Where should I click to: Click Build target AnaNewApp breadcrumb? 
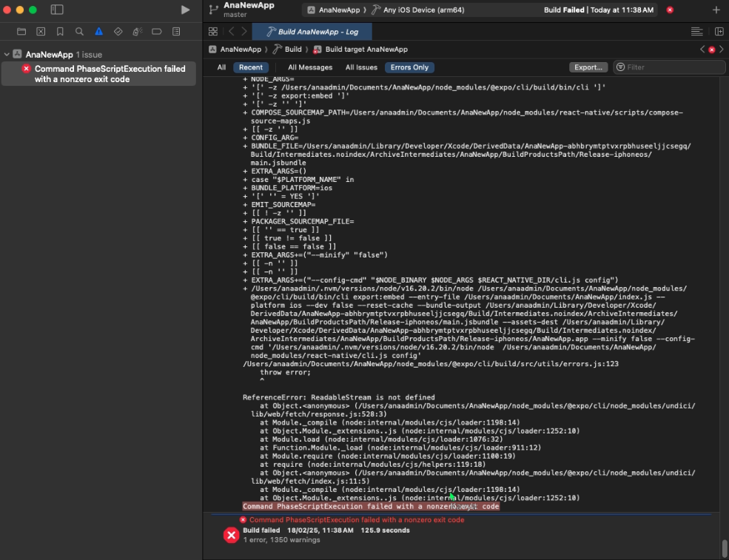pyautogui.click(x=360, y=50)
